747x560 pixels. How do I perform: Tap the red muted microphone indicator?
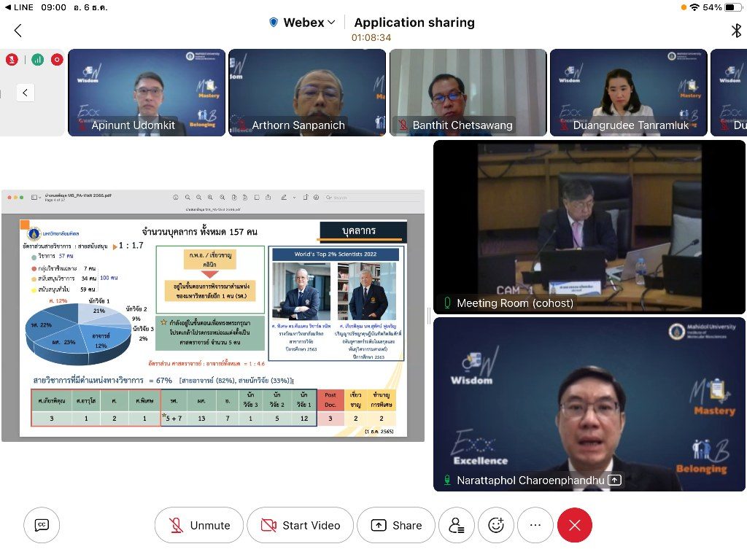click(x=12, y=60)
